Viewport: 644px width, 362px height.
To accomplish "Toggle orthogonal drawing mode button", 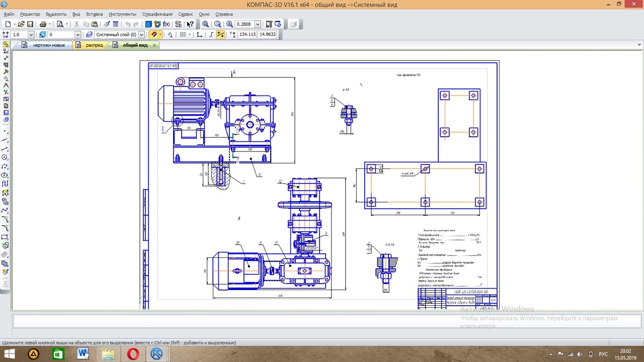I will point(211,35).
